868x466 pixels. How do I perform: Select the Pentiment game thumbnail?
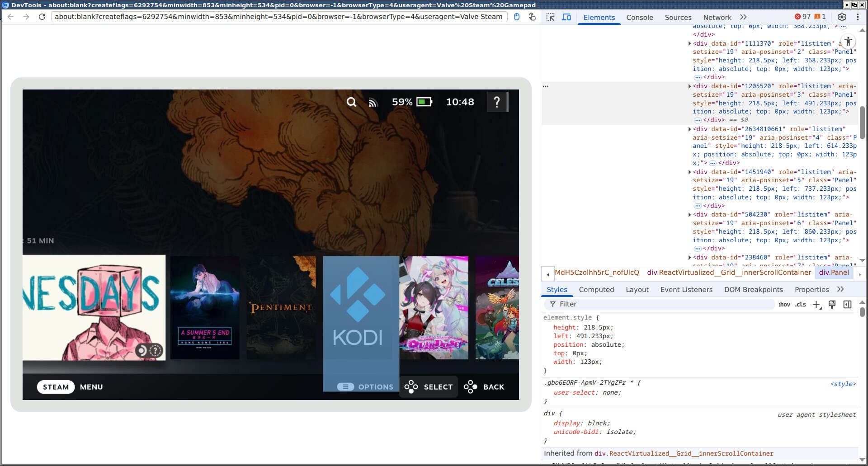pyautogui.click(x=281, y=308)
